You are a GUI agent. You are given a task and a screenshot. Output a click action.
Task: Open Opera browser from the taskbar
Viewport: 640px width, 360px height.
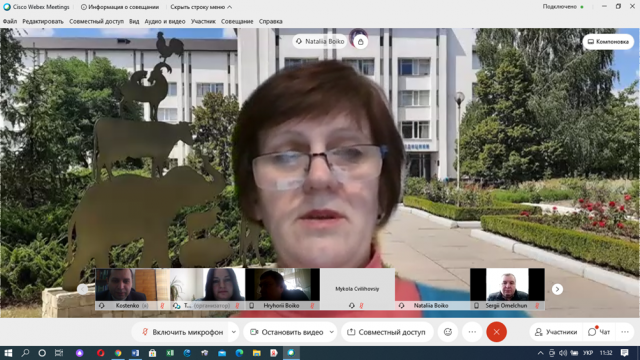click(100, 353)
